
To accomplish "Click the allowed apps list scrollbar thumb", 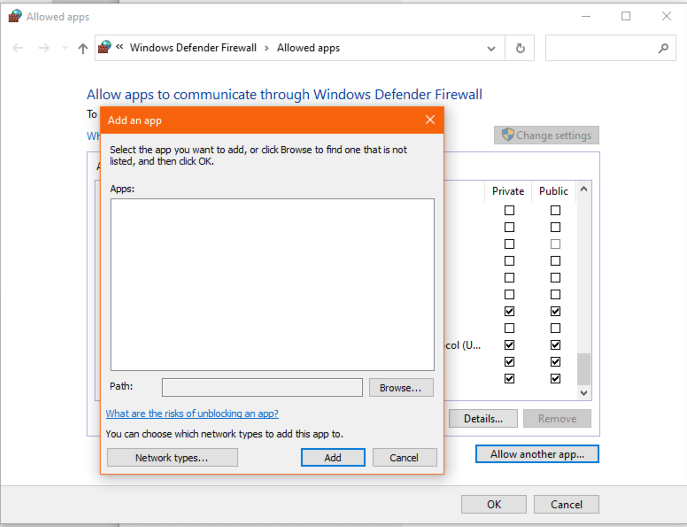I will (x=584, y=369).
